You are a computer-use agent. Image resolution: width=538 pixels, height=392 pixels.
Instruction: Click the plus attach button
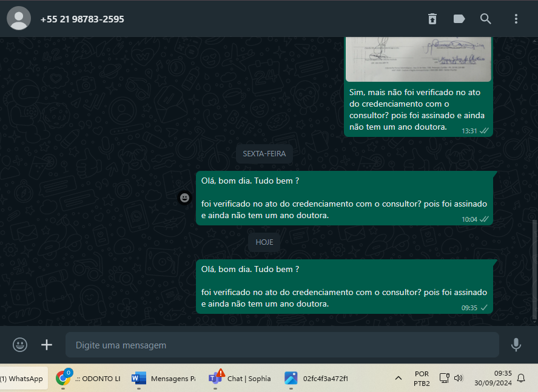click(x=47, y=345)
